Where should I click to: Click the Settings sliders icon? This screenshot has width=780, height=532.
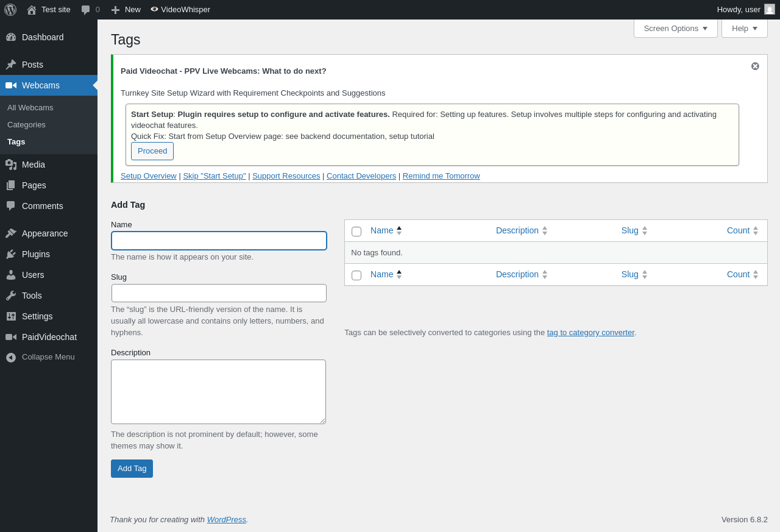pos(11,316)
